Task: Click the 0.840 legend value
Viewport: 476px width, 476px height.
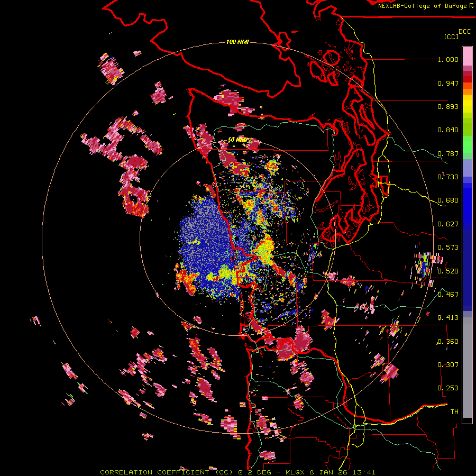Action: click(448, 130)
